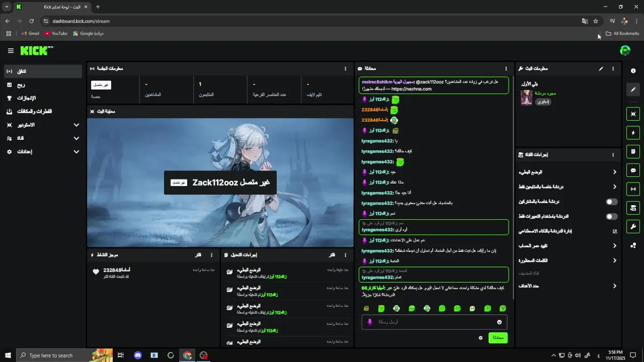
Task: Open external link icon for إدارة الدردشة بالذكاء الاصطناعي
Action: 614,231
